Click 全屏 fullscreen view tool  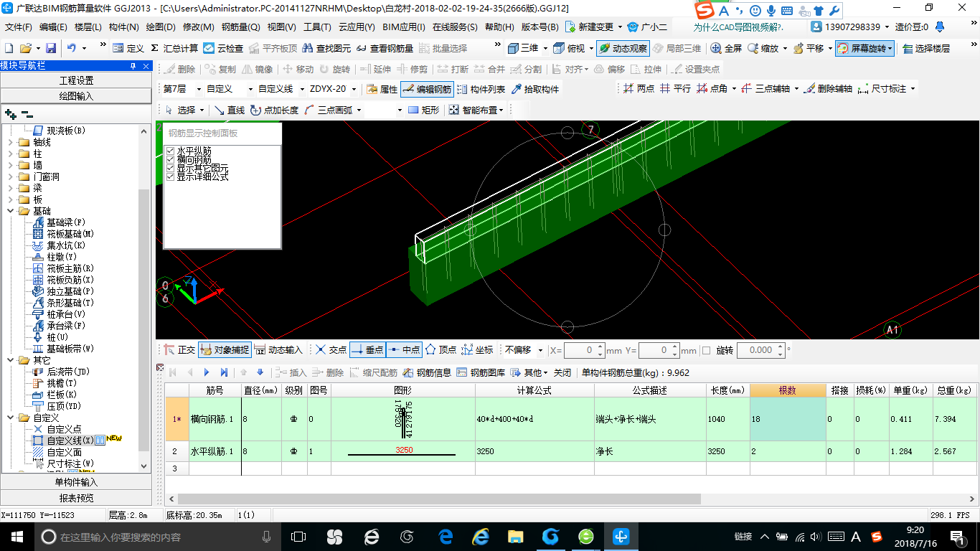tap(727, 48)
